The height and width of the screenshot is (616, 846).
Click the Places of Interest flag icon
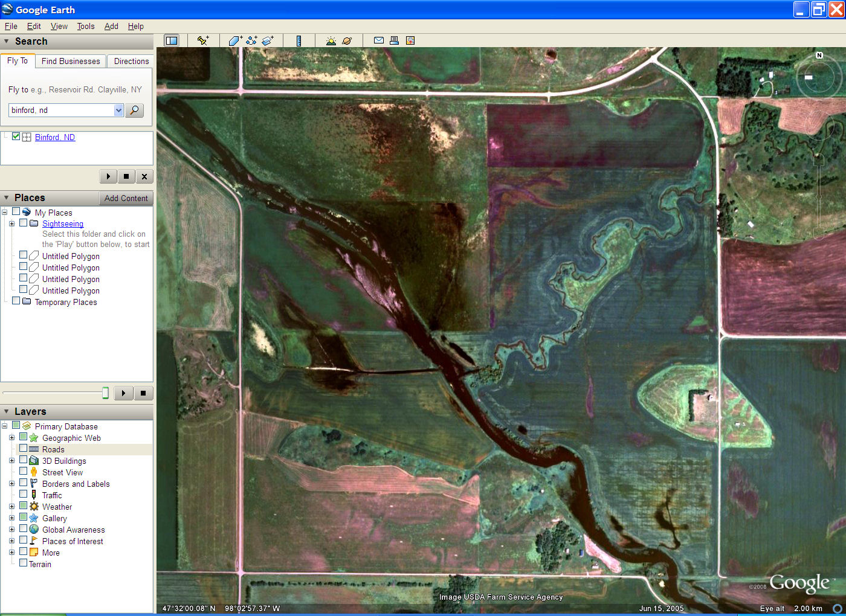[34, 541]
